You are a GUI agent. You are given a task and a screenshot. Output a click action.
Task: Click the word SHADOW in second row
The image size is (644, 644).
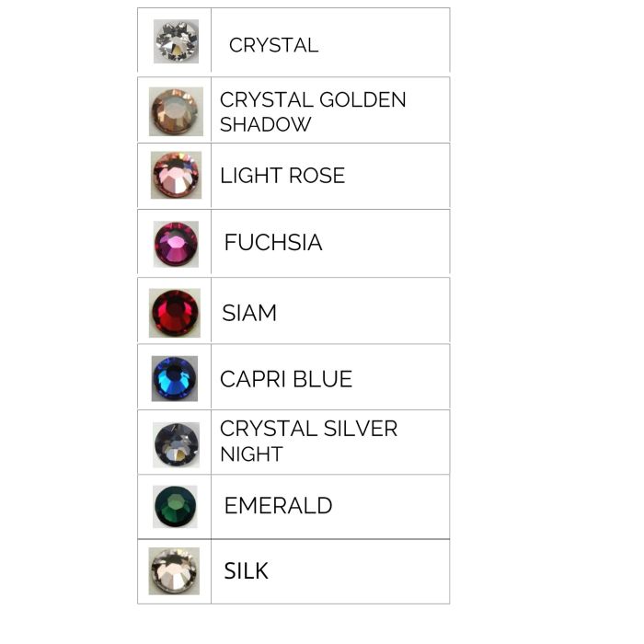(266, 124)
